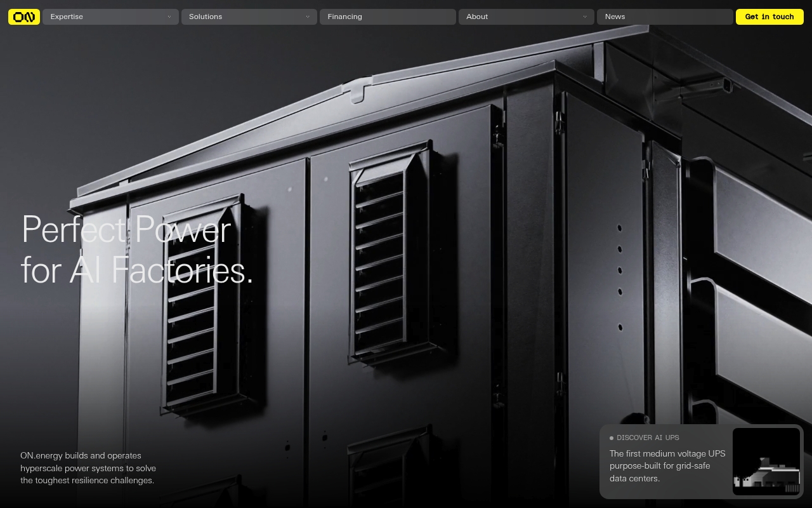Follow the Discover AI UPS label link
This screenshot has width=812, height=508.
648,438
